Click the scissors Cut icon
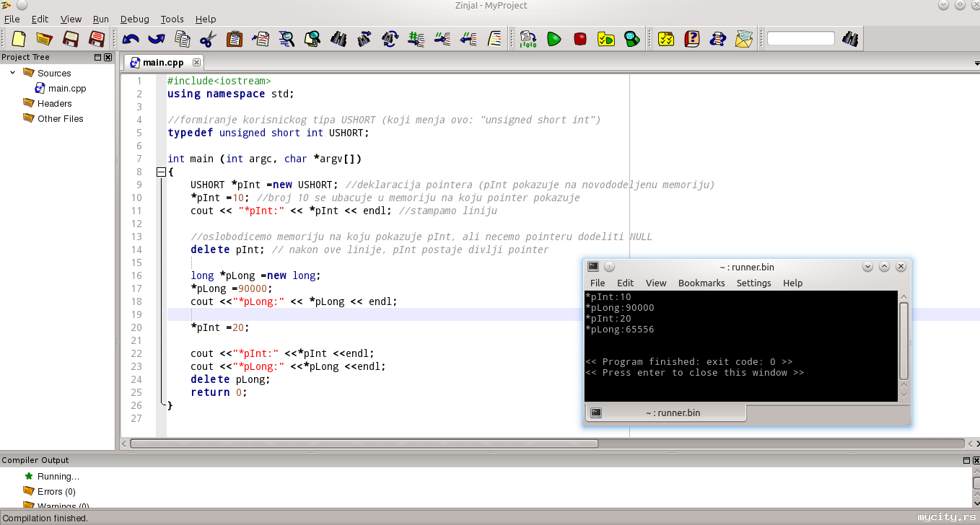Image resolution: width=980 pixels, height=525 pixels. (208, 39)
